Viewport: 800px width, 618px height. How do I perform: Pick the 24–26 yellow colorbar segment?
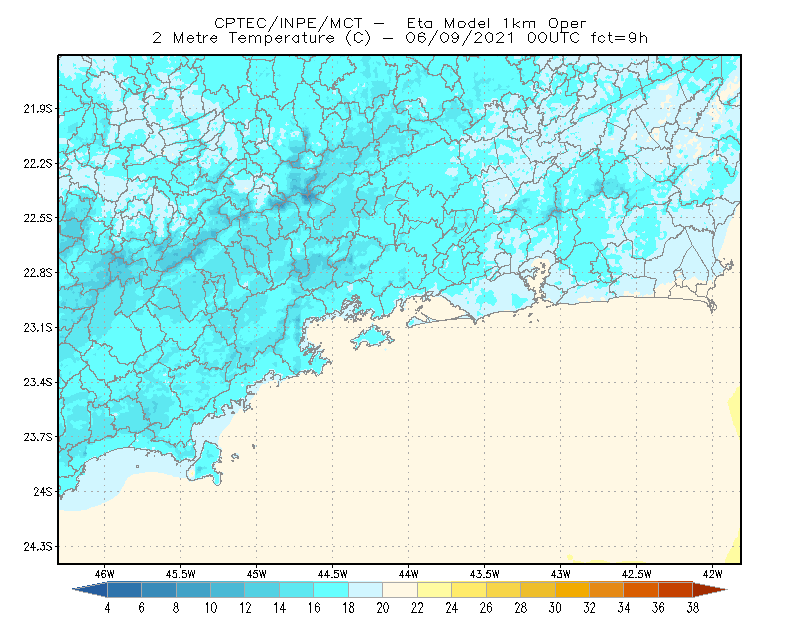[x=469, y=589]
